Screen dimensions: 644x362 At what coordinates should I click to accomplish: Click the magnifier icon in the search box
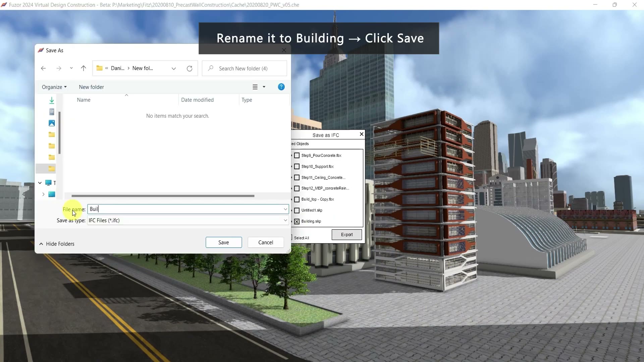click(x=211, y=68)
